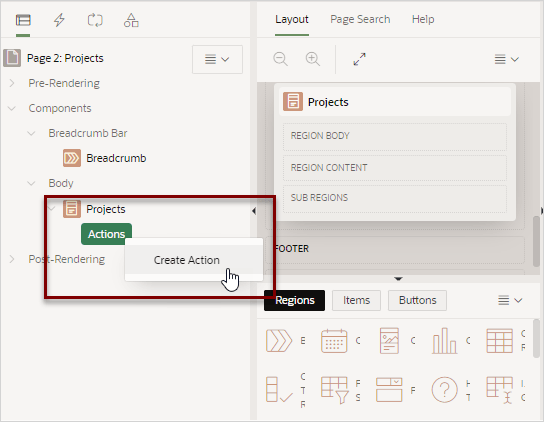Pick the Calendar region from gallery
Screen dimensions: 544x422
334,341
